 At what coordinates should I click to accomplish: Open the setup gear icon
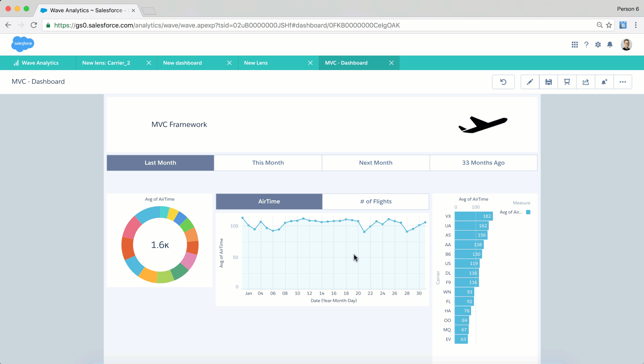(x=598, y=45)
